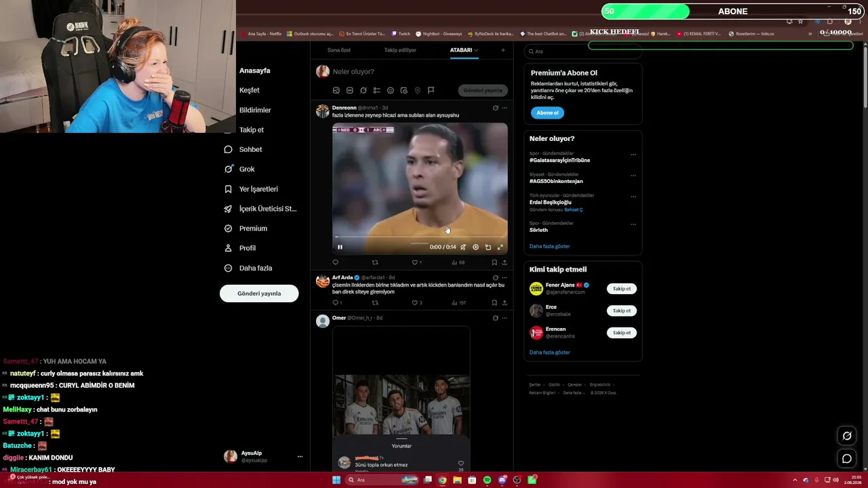Screen dimensions: 868x488
Task: Like Arf Arda's post
Action: [x=415, y=303]
